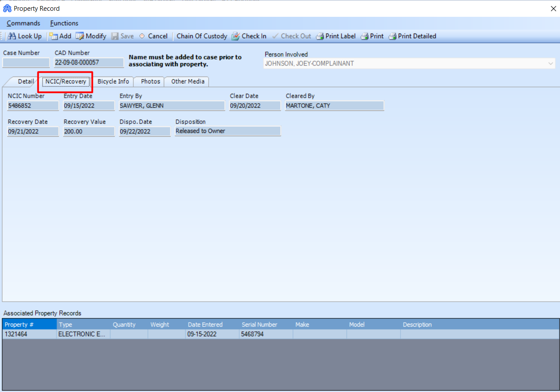Image resolution: width=560 pixels, height=392 pixels.
Task: Click the Property Record app icon
Action: [x=8, y=8]
